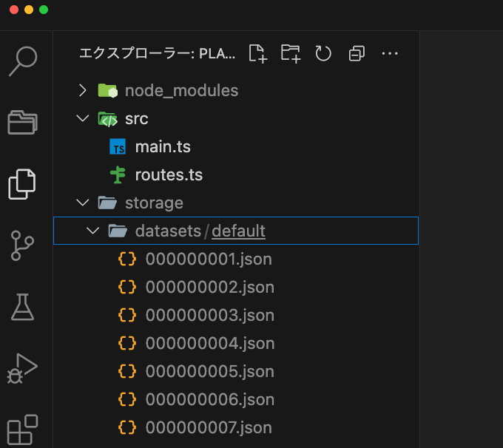Collapse the datasets/default folder chevron

(x=93, y=231)
